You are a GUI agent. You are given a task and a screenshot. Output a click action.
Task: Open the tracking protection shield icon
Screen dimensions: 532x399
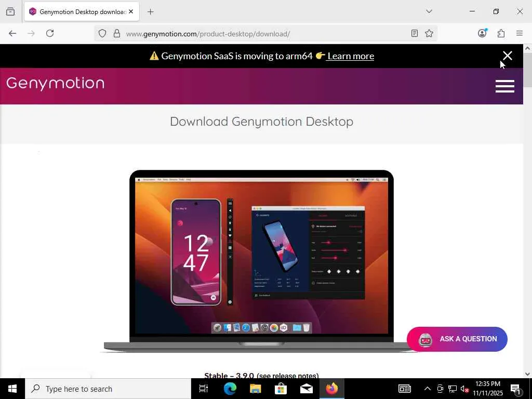point(102,33)
